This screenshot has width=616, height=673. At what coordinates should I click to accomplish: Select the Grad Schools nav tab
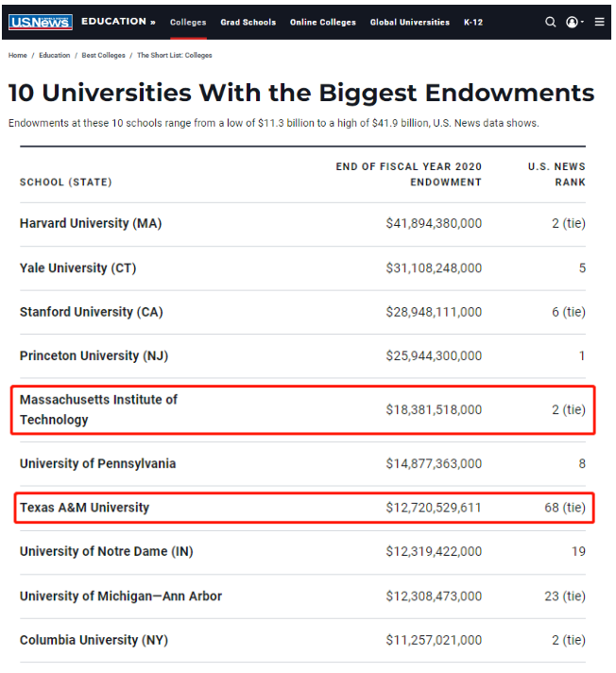pos(248,23)
